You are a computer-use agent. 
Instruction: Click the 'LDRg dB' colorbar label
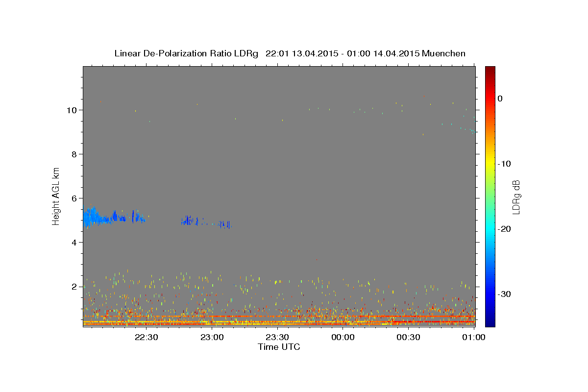(x=515, y=197)
